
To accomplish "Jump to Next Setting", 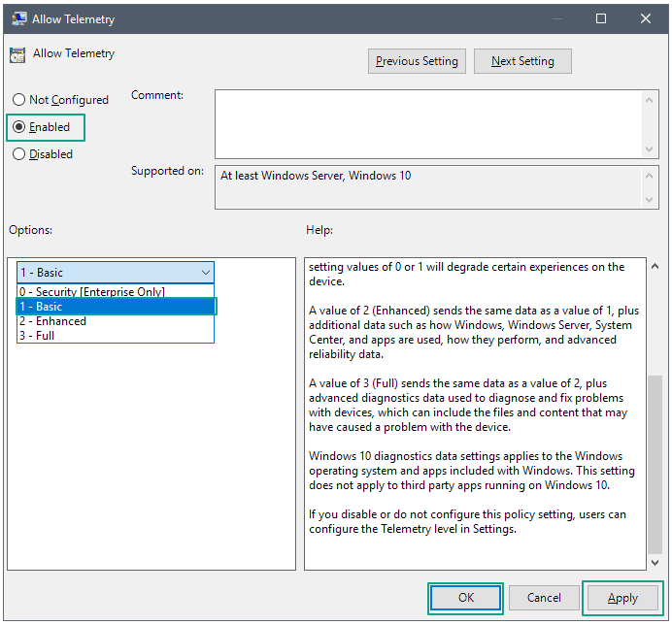I will click(522, 61).
